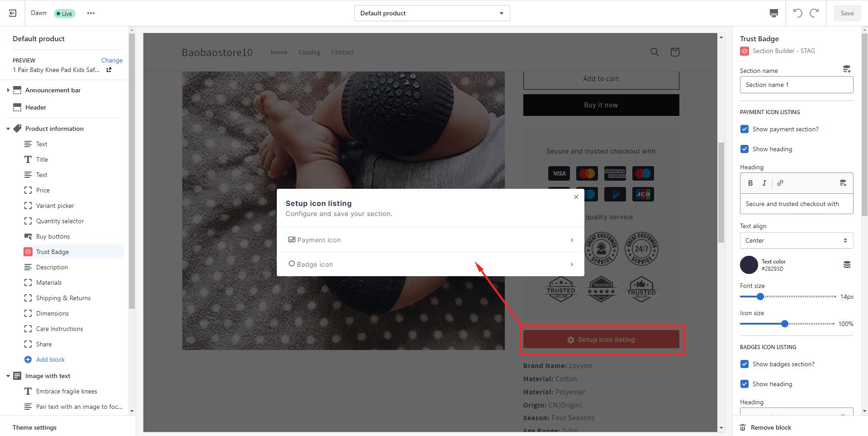The image size is (868, 436).
Task: Click the Icon size slider handle
Action: (x=785, y=324)
